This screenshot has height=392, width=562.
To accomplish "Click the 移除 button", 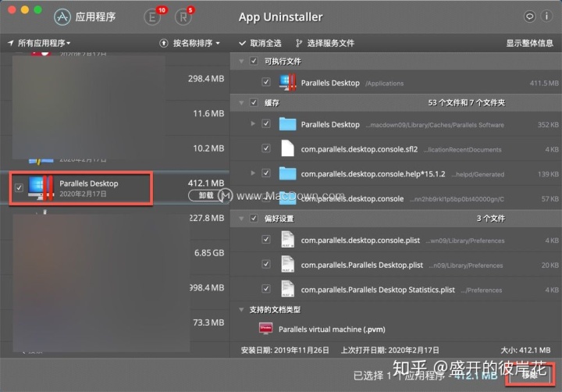I will 529,375.
